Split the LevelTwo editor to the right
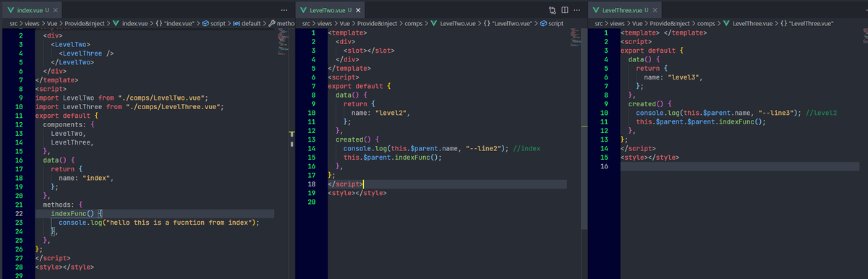The image size is (868, 279). click(x=565, y=10)
